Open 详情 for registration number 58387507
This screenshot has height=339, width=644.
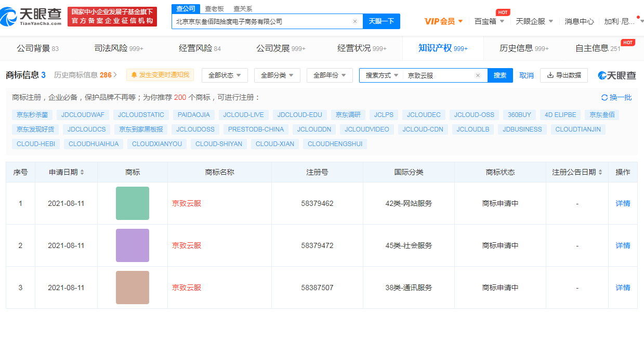[x=623, y=288]
